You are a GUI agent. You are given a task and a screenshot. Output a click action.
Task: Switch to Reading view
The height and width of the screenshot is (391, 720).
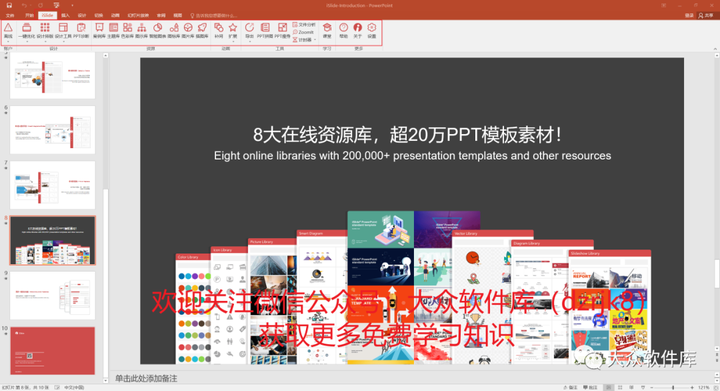click(x=631, y=388)
